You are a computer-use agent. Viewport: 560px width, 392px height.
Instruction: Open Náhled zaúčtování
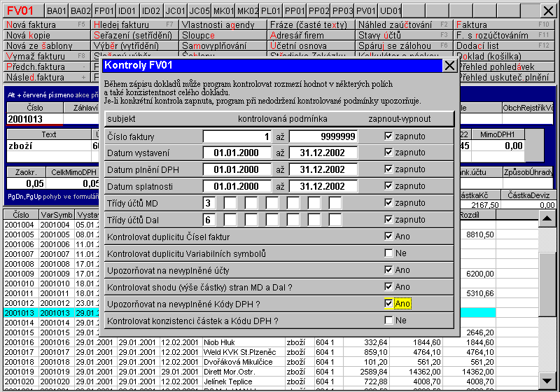[x=404, y=24]
